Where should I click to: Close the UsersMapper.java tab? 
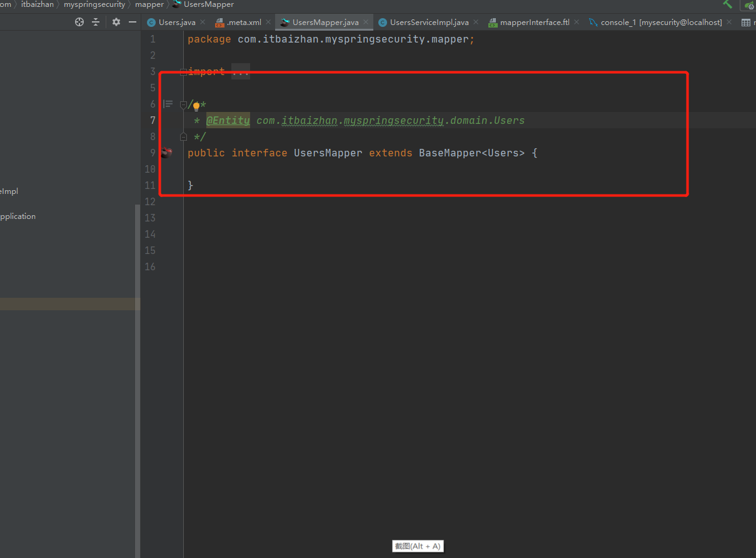pos(366,22)
